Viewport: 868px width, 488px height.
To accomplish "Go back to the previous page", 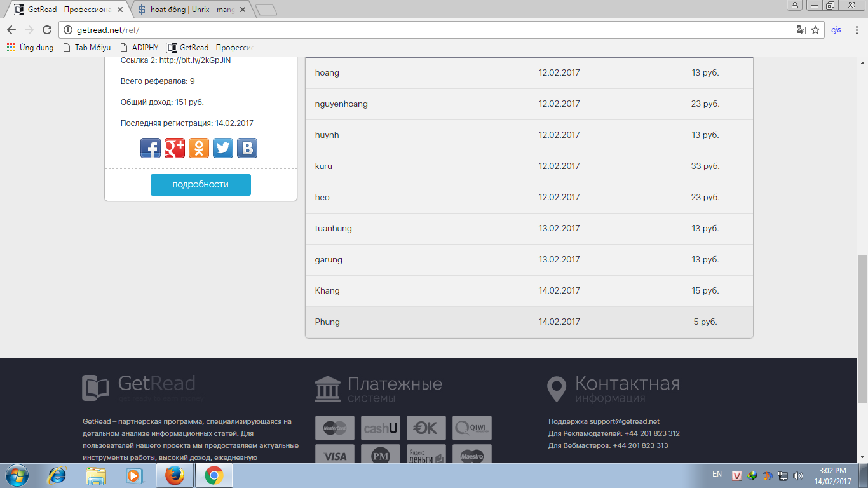I will pyautogui.click(x=11, y=30).
